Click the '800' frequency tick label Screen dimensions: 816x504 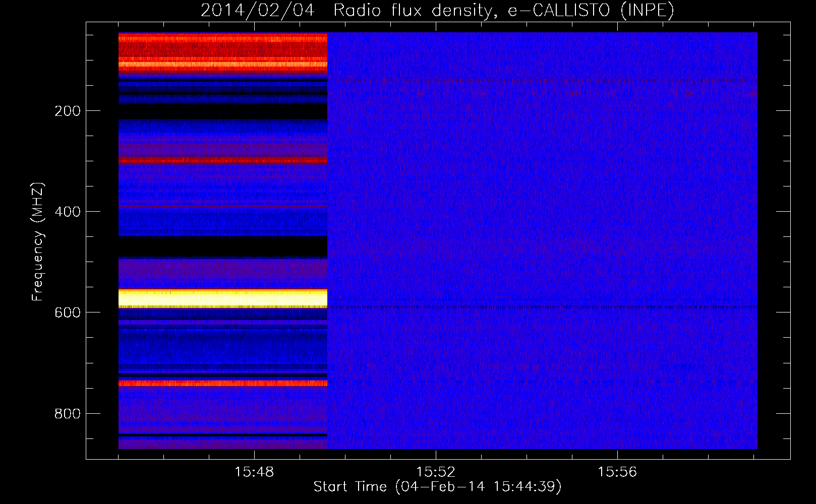click(68, 414)
